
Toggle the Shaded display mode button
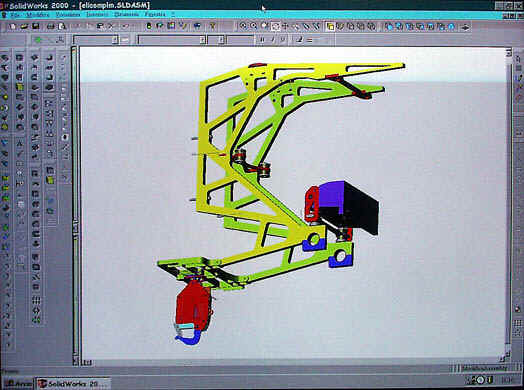coord(330,26)
